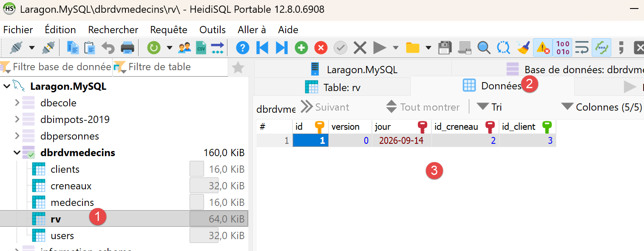Click the semicolon delimiter icon
Viewport: 644px width, 251px height.
[621, 47]
